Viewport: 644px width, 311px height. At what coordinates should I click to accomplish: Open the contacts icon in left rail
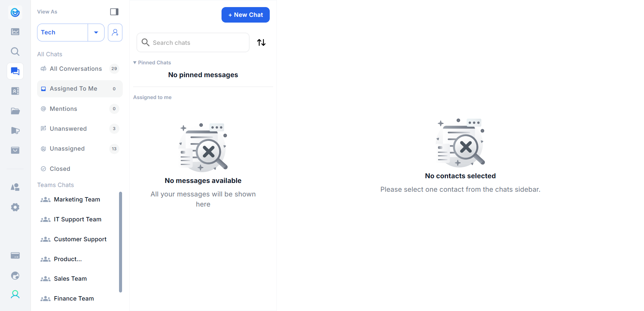point(15,91)
